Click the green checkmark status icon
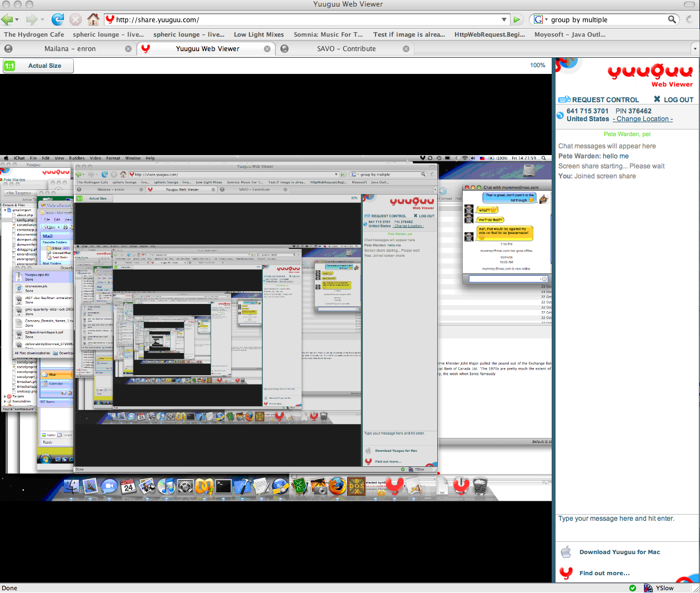700x593 pixels. pyautogui.click(x=633, y=588)
